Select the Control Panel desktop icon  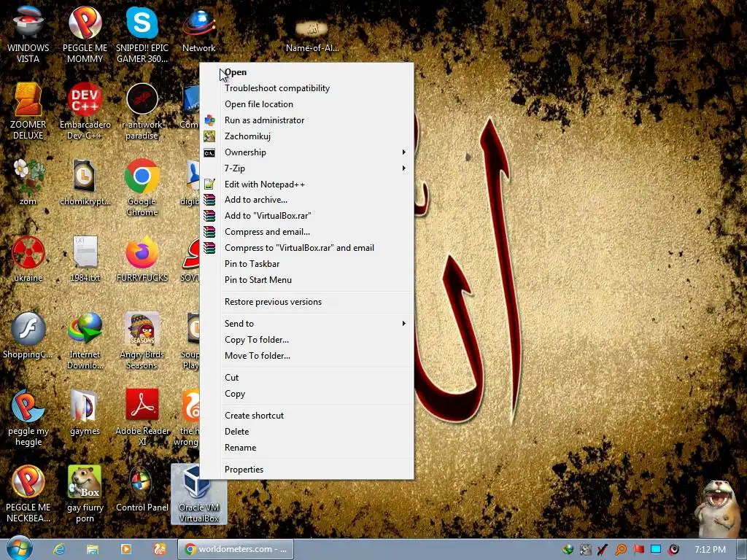coord(142,489)
